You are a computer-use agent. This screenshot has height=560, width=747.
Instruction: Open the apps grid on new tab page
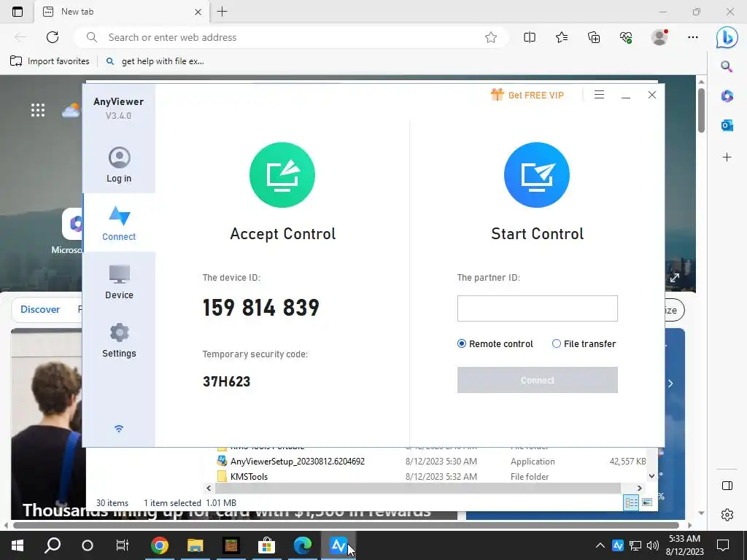(x=38, y=110)
